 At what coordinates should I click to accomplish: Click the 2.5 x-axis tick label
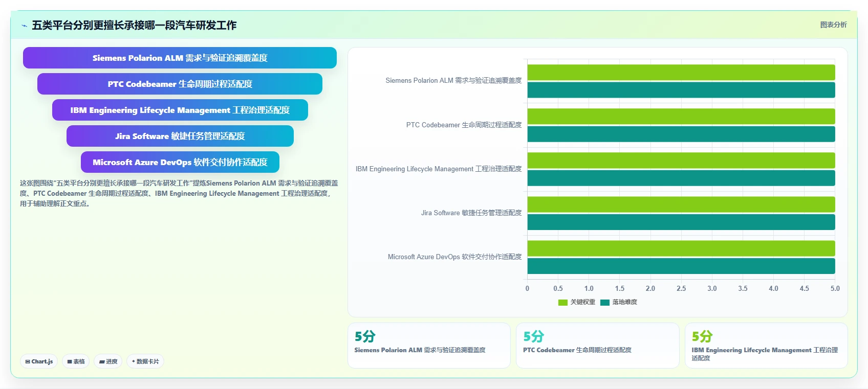681,288
